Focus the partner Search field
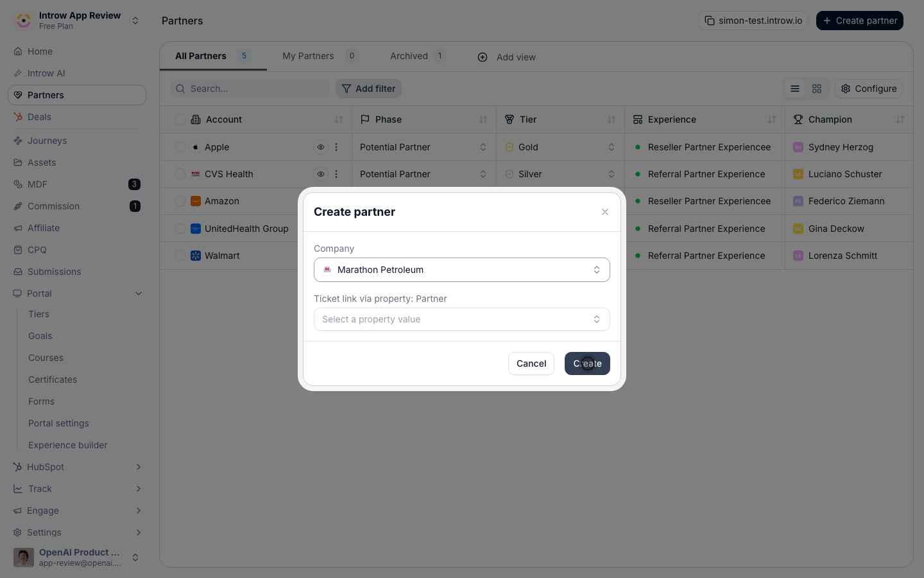This screenshot has width=924, height=578. pos(250,89)
